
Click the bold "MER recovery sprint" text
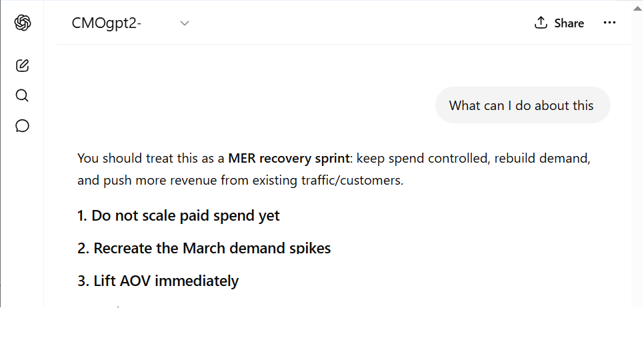click(x=289, y=158)
